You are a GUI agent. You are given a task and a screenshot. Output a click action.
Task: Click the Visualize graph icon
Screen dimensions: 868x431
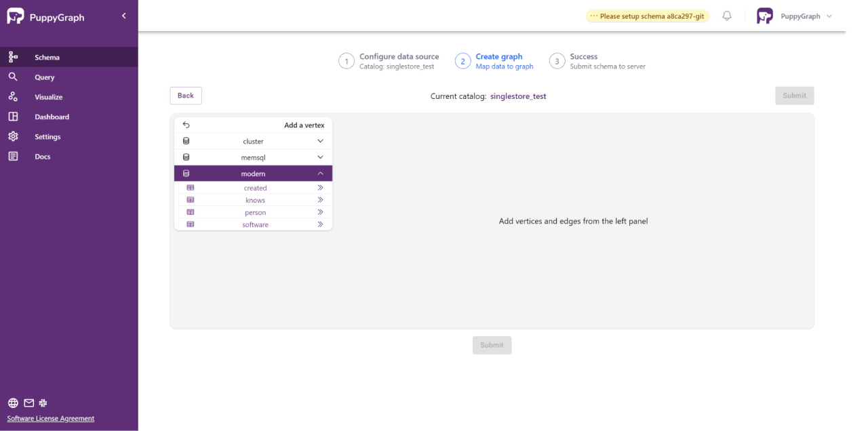point(12,96)
